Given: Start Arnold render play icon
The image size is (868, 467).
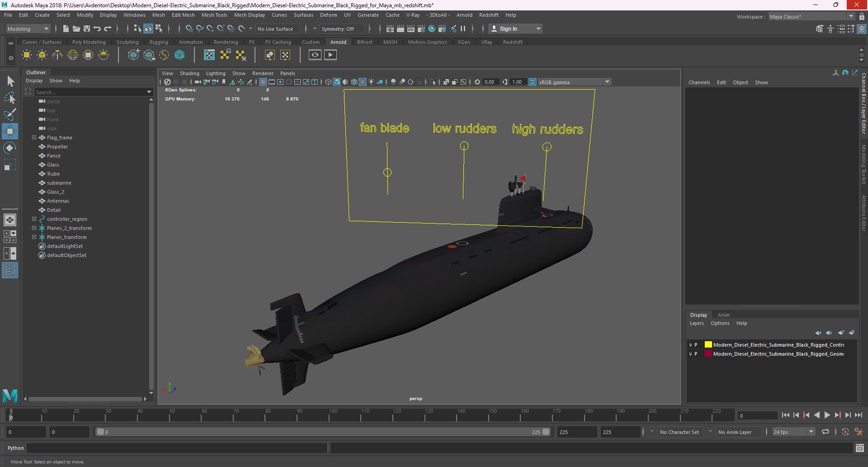Looking at the screenshot, I should 330,55.
